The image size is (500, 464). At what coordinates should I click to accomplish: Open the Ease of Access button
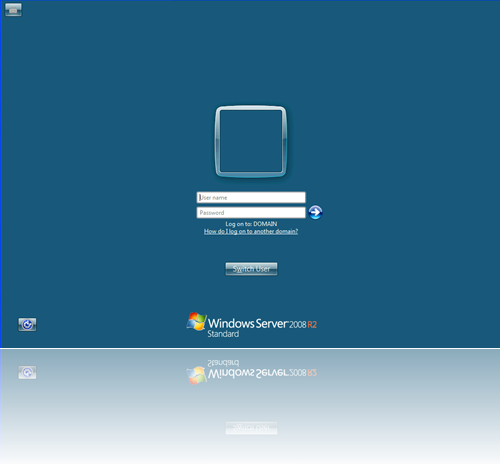[27, 324]
